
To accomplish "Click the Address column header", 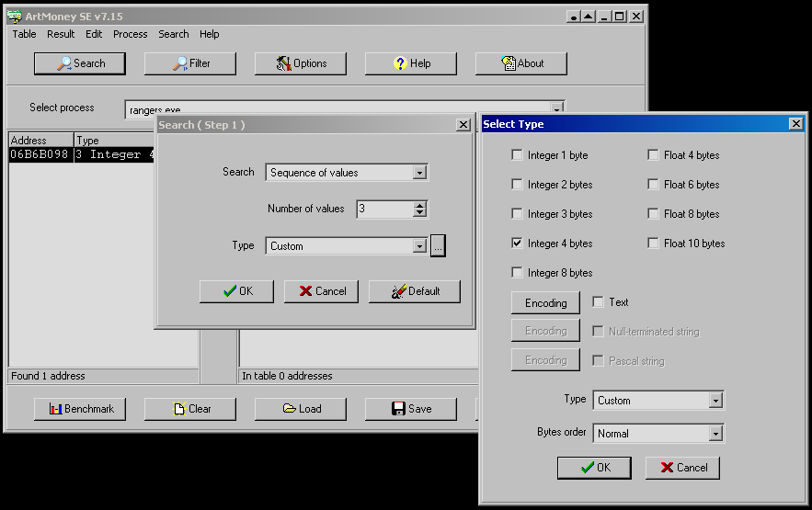I will click(41, 141).
